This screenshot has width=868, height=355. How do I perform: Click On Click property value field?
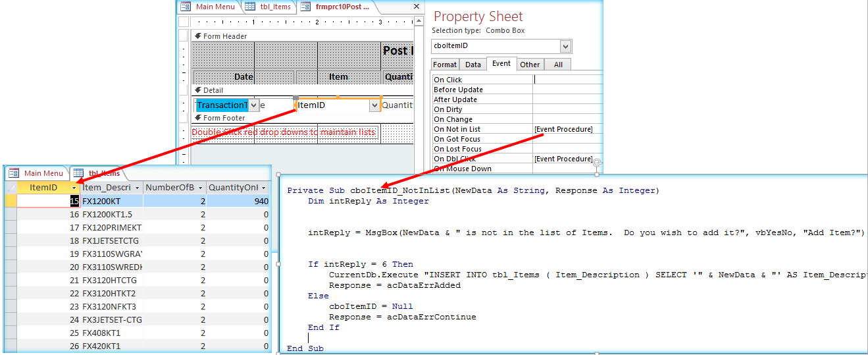click(x=568, y=79)
